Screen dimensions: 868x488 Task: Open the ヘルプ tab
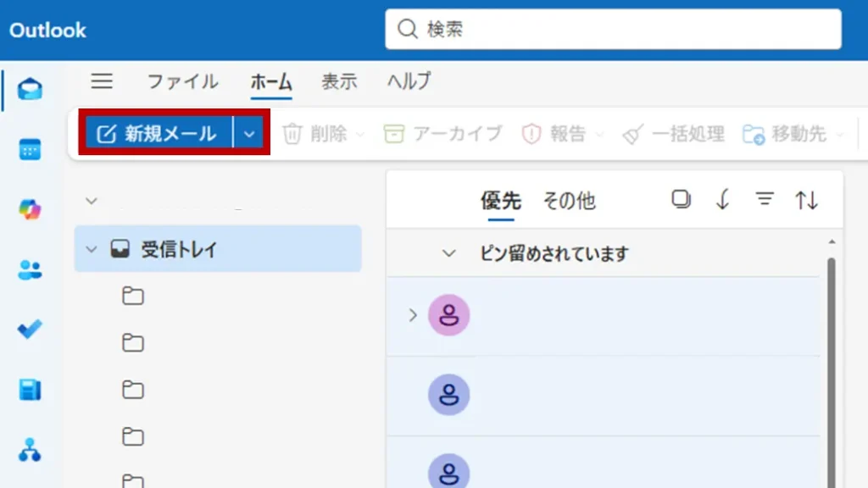(409, 81)
